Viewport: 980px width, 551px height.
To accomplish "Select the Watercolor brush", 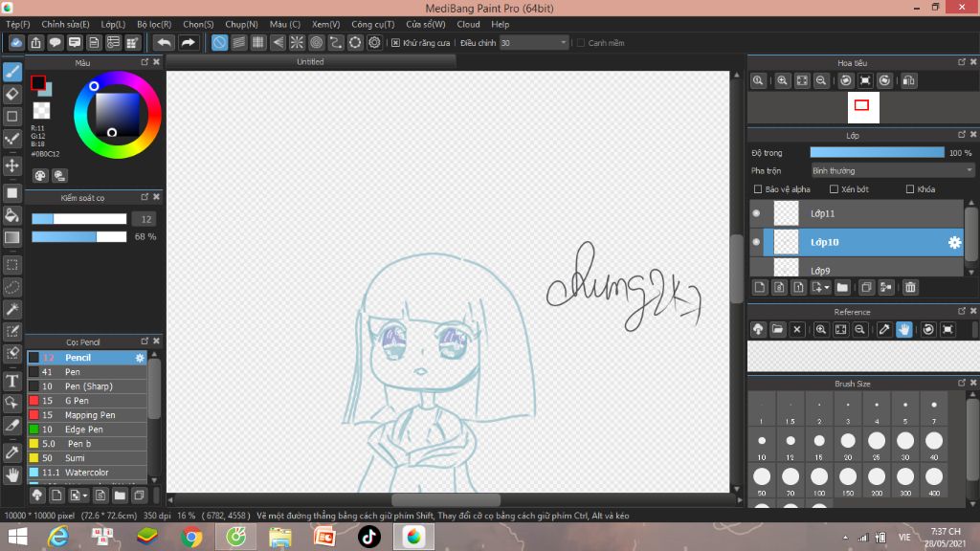I will point(87,473).
